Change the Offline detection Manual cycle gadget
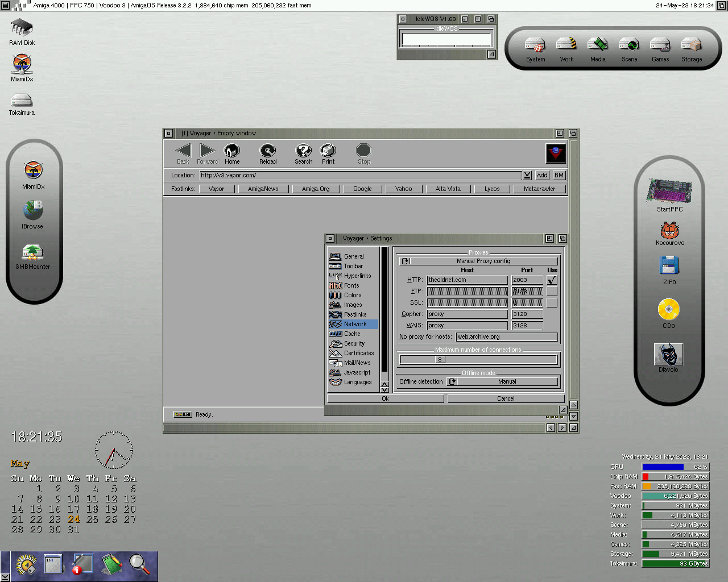The image size is (728, 582). coord(502,381)
